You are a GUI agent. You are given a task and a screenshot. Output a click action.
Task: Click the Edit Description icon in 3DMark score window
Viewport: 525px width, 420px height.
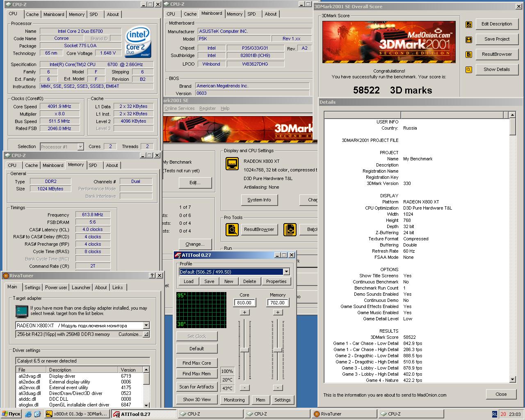469,24
